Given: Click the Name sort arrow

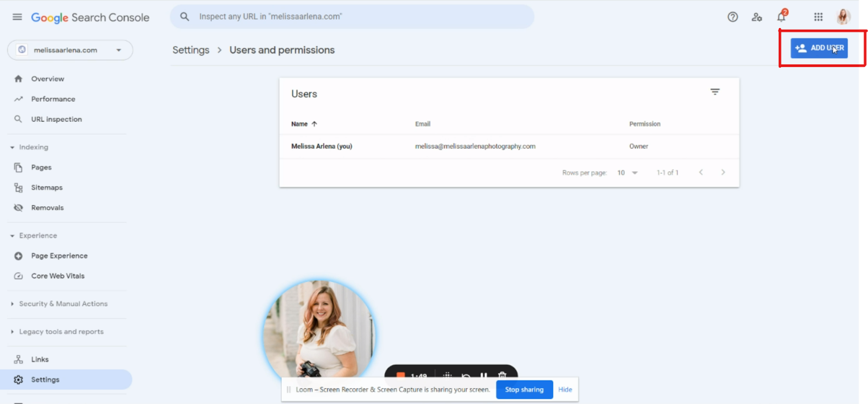Looking at the screenshot, I should 314,124.
